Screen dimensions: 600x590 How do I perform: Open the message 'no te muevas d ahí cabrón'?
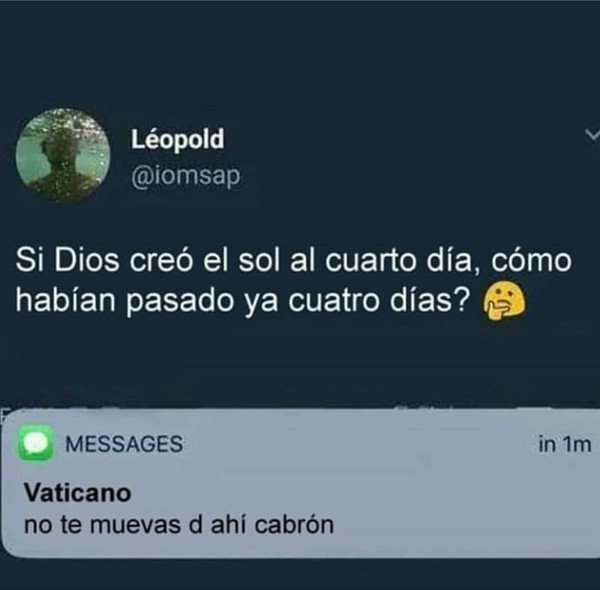179,525
